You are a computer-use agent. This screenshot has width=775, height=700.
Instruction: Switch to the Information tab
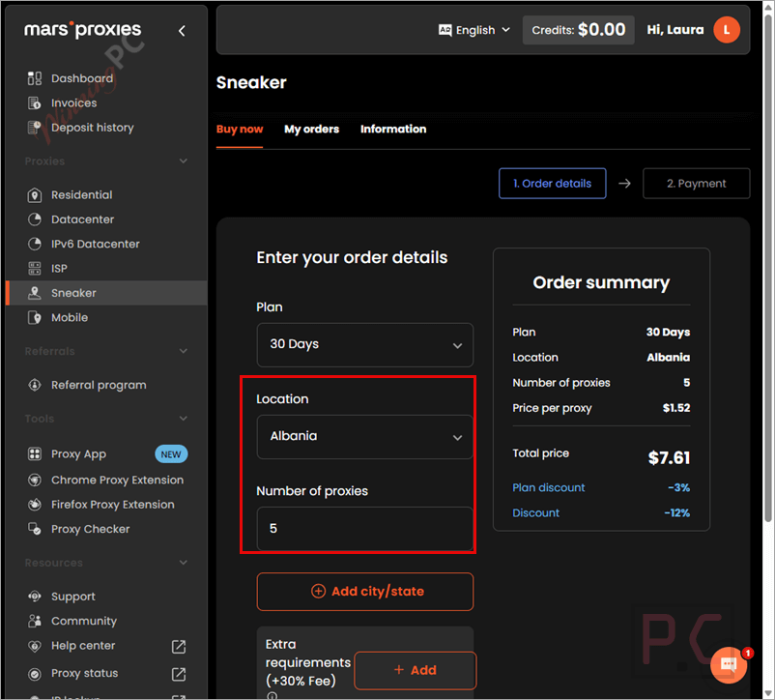[393, 129]
